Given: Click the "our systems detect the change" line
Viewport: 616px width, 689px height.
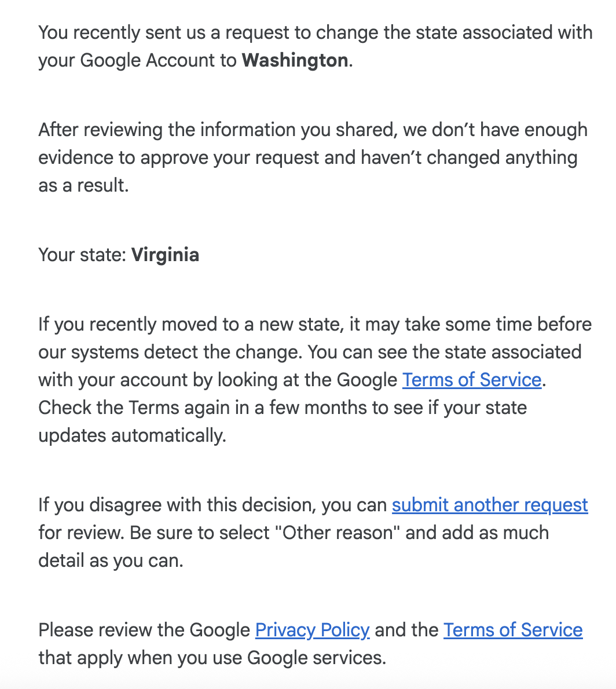Looking at the screenshot, I should coord(310,352).
